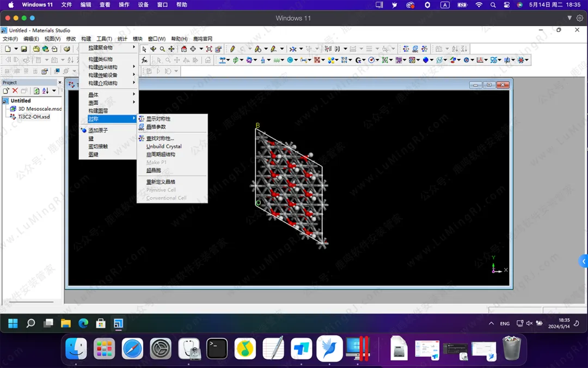
Task: Select 3D Mesoscale.msd in project tree
Action: 40,109
